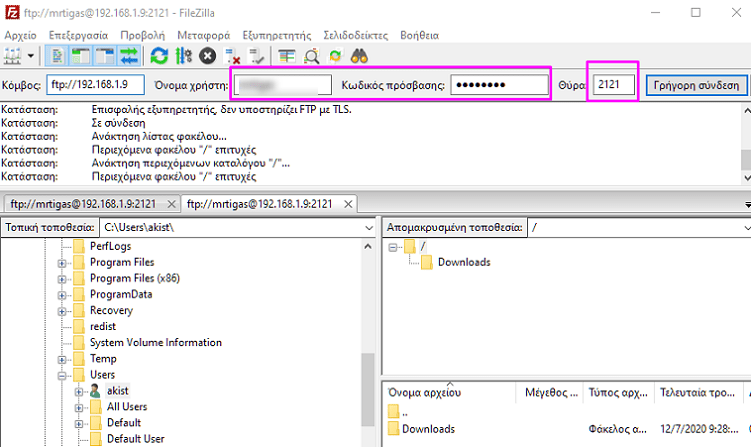Sort by the Τελευταία τρο... column
Screen dimensions: 751x447
697,392
